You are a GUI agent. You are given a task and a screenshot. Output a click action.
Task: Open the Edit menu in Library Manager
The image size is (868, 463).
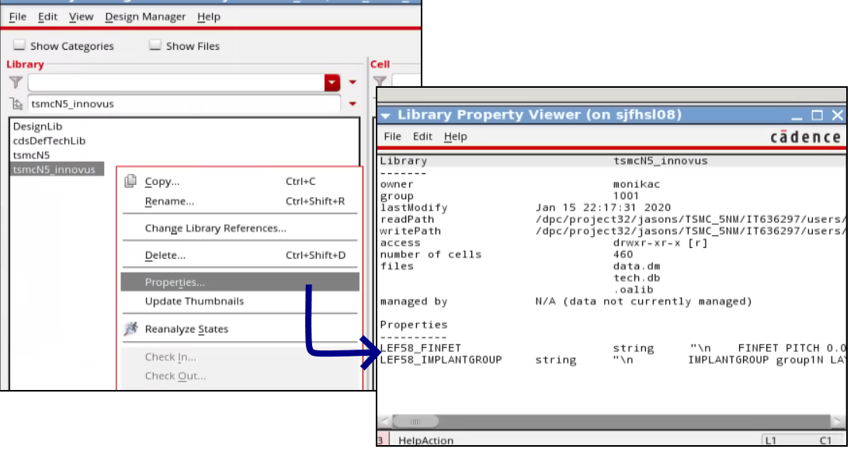pos(47,16)
